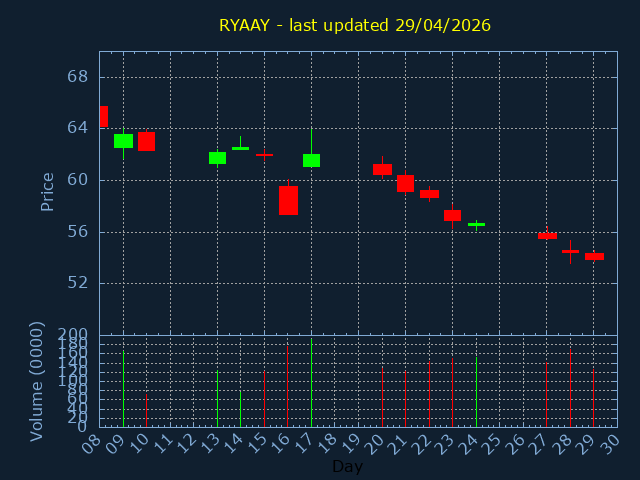Image resolution: width=640 pixels, height=480 pixels.
Task: Select the 17 day axis label
Action: point(304,443)
